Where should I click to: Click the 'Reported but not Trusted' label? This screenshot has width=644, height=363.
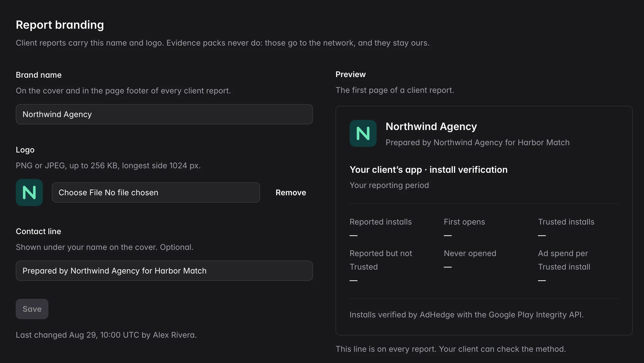point(381,260)
